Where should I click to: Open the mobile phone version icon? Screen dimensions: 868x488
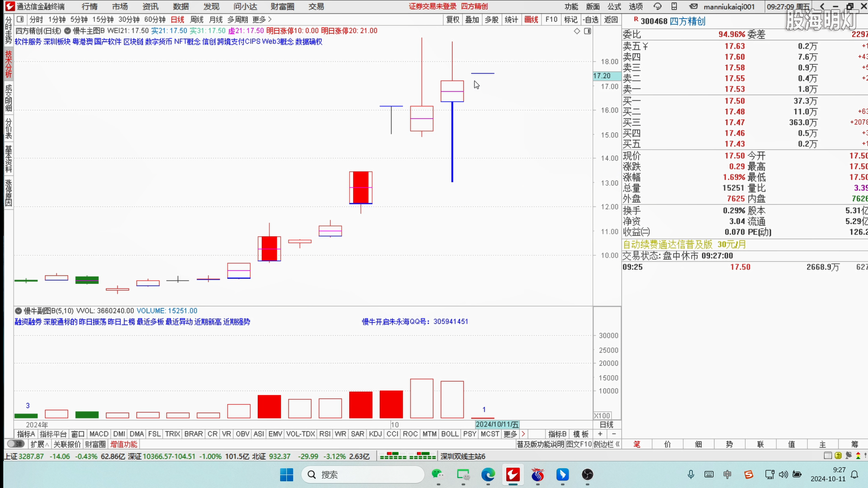(674, 7)
